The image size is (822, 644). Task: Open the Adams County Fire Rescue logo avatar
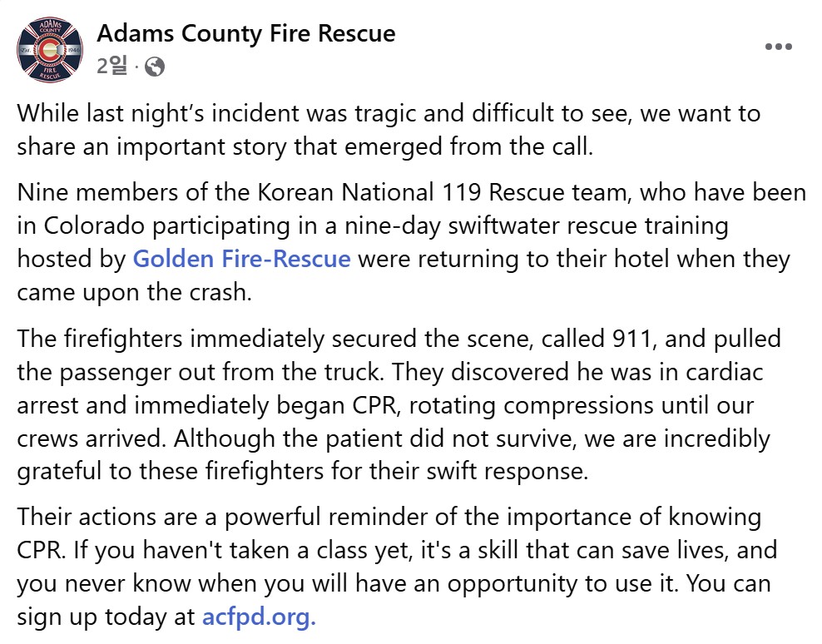point(50,50)
